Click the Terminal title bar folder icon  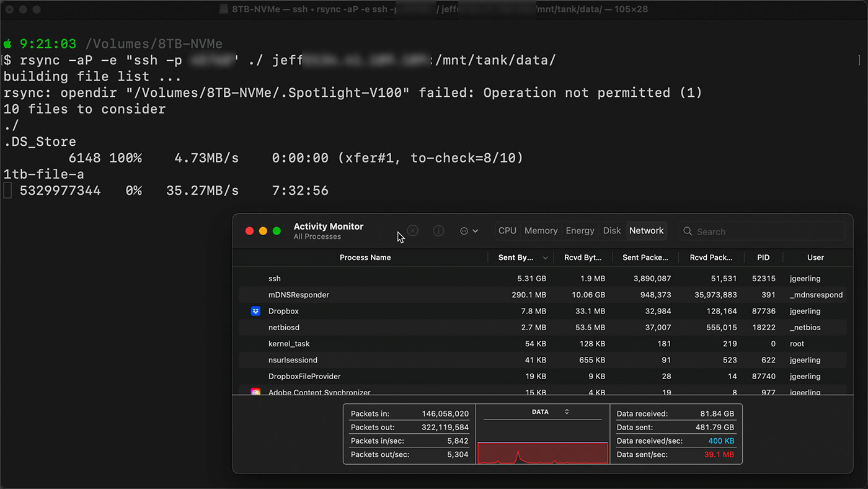224,9
